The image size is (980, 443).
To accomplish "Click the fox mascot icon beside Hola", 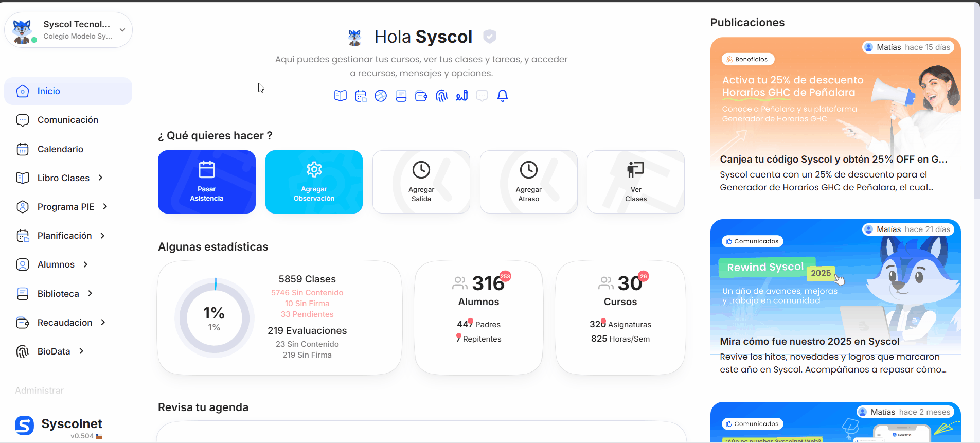I will (x=354, y=38).
